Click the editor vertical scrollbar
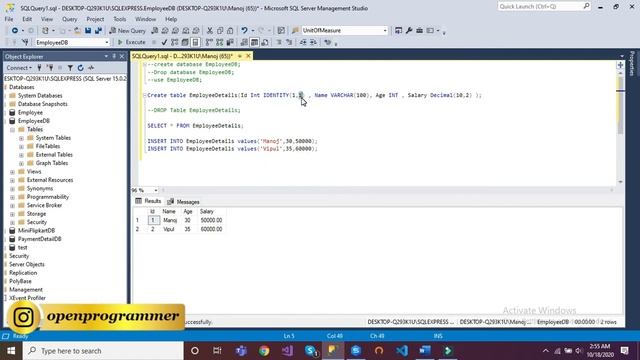Image resolution: width=640 pixels, height=360 pixels. (x=620, y=127)
